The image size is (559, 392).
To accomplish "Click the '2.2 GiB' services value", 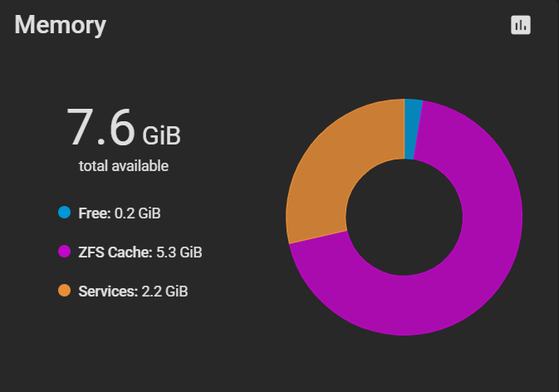I will (x=164, y=292).
